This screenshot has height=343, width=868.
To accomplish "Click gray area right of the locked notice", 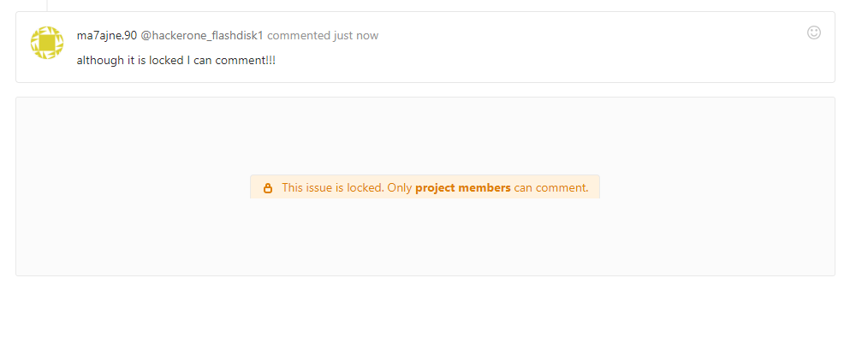I will click(x=719, y=186).
